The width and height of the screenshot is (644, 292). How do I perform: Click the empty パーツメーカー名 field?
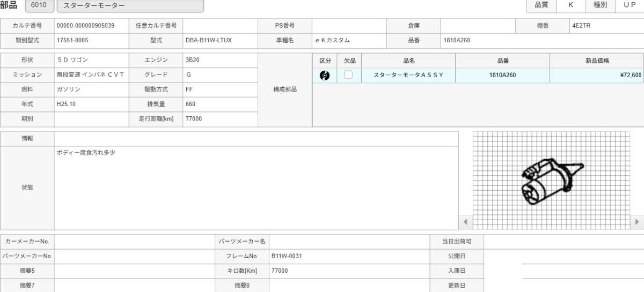(x=349, y=242)
